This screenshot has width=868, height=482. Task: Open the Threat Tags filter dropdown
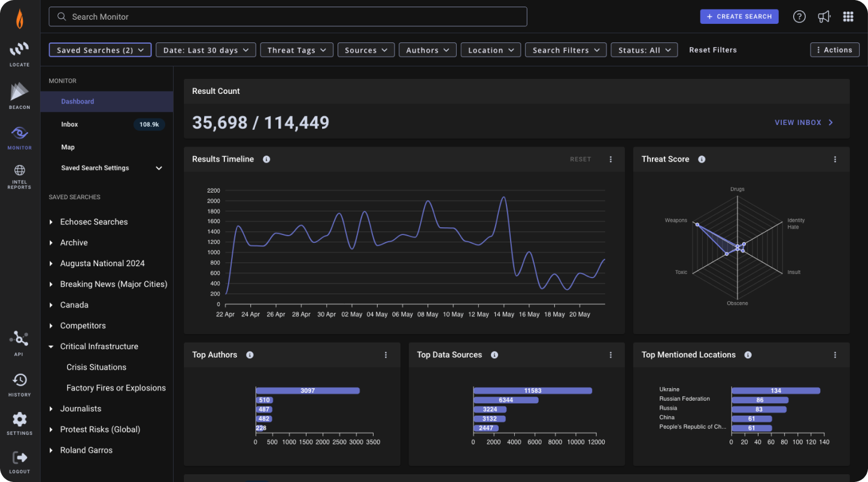296,50
